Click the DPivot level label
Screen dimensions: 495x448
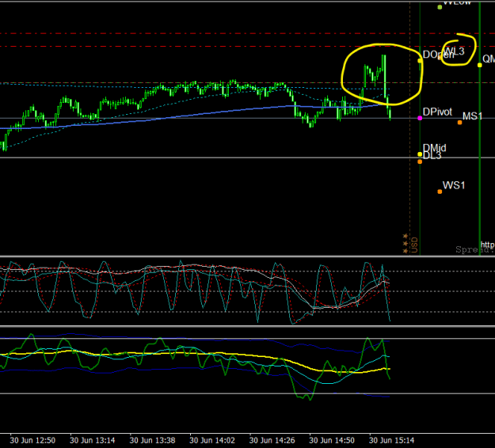pyautogui.click(x=437, y=112)
